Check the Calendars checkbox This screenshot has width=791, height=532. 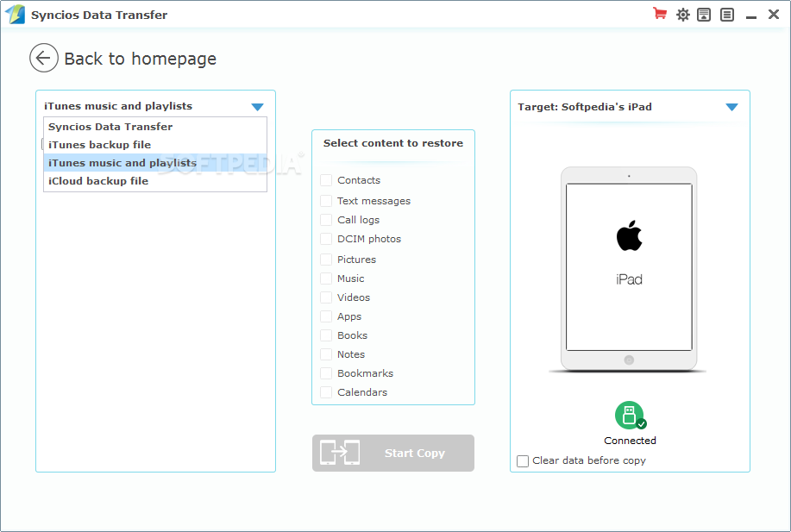pyautogui.click(x=326, y=392)
